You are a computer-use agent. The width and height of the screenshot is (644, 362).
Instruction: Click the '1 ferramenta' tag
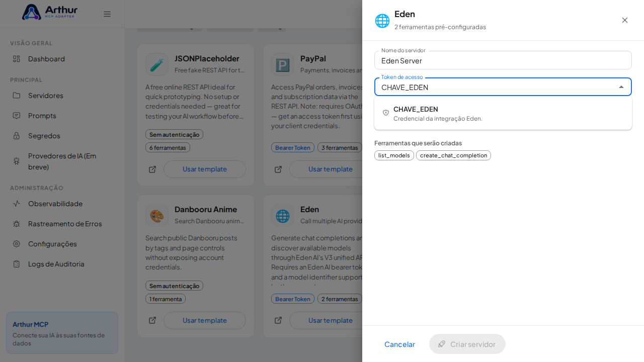point(166,299)
